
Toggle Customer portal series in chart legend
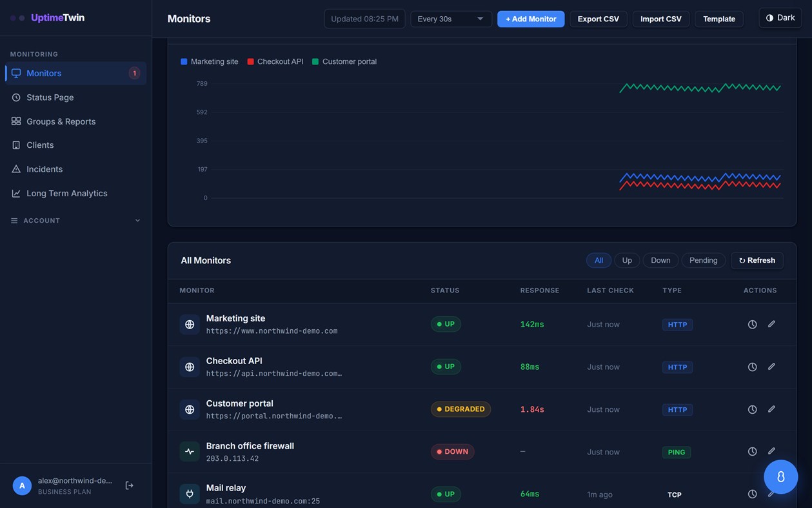click(x=344, y=61)
